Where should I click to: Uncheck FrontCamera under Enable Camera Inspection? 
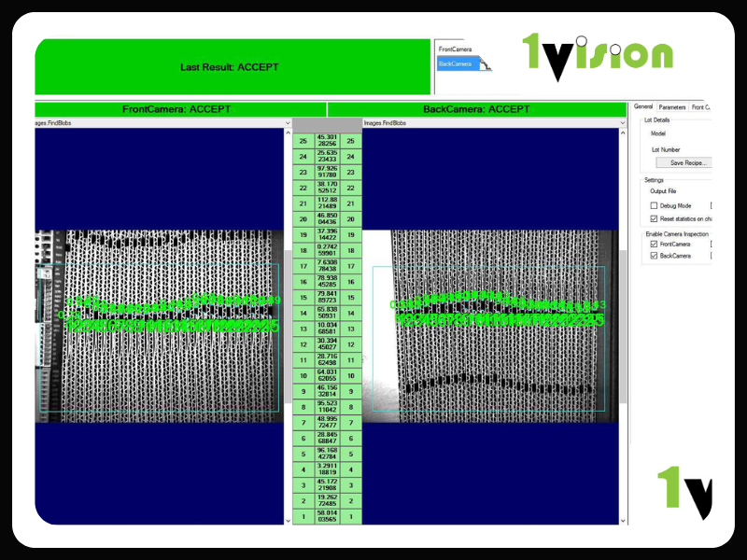coord(654,244)
